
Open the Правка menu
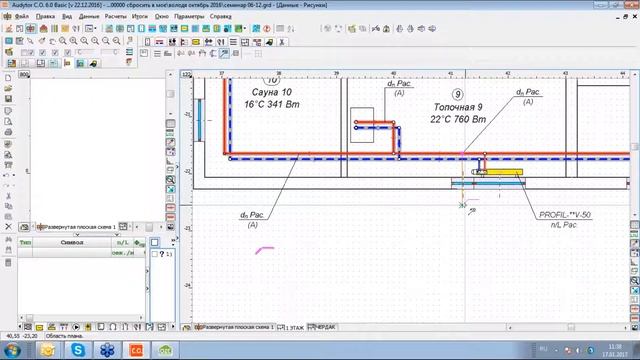(x=45, y=17)
